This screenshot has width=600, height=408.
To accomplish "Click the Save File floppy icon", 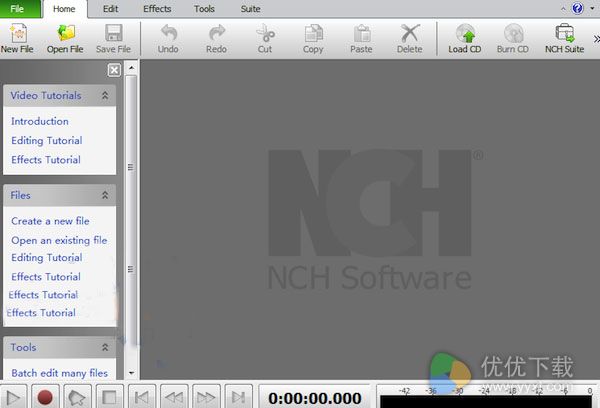I will point(114,33).
